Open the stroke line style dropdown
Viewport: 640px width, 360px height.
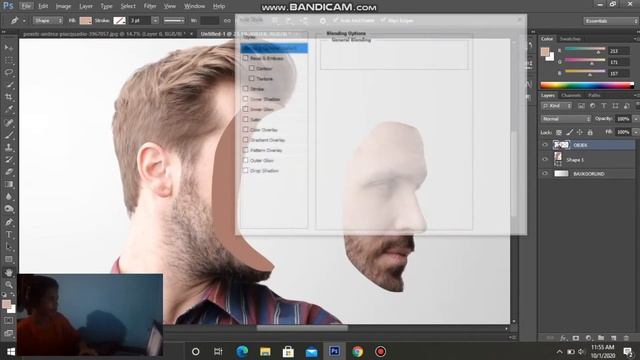tap(174, 20)
